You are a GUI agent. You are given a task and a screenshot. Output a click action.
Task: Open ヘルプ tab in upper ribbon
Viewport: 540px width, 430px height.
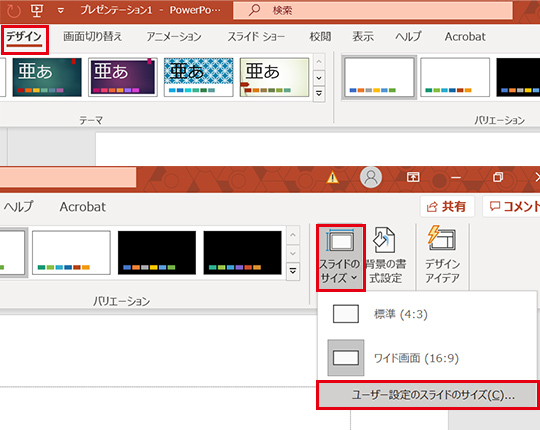tap(408, 36)
